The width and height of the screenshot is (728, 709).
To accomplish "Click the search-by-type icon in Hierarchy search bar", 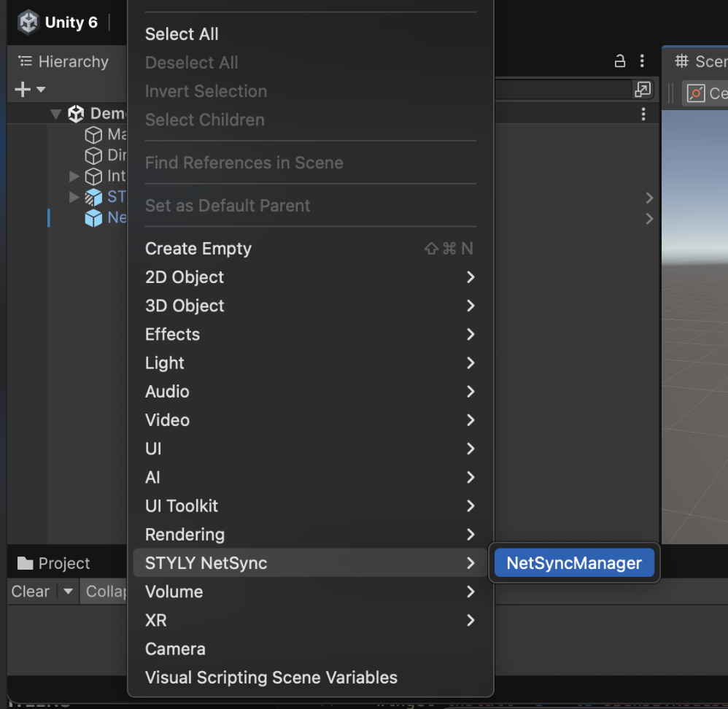I will tap(643, 89).
